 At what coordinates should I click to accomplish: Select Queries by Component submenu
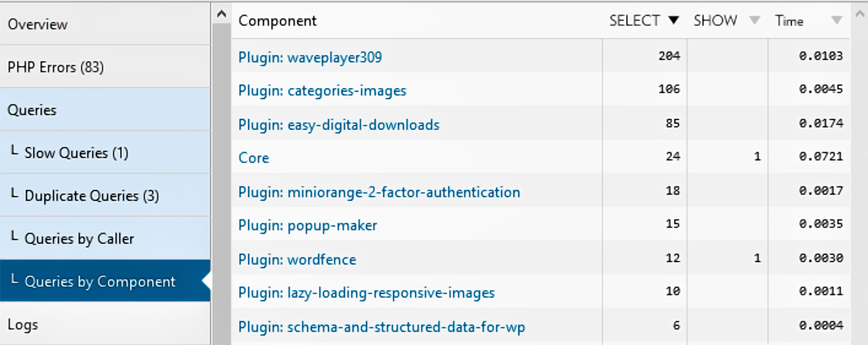pos(105,281)
